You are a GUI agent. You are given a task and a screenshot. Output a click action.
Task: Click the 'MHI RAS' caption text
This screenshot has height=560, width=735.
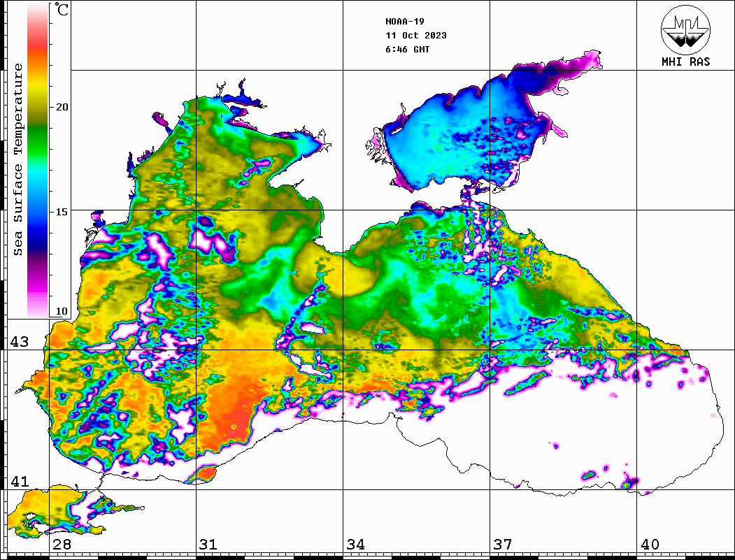click(685, 62)
